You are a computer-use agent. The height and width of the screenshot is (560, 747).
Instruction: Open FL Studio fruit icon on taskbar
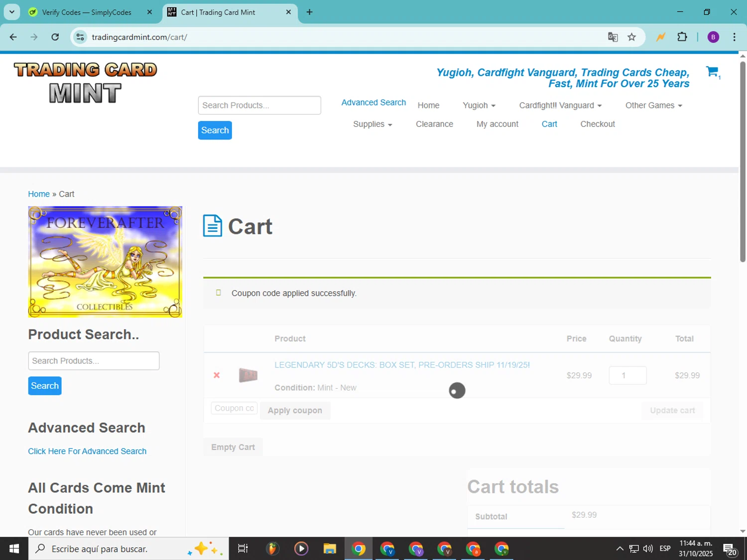coord(272,549)
